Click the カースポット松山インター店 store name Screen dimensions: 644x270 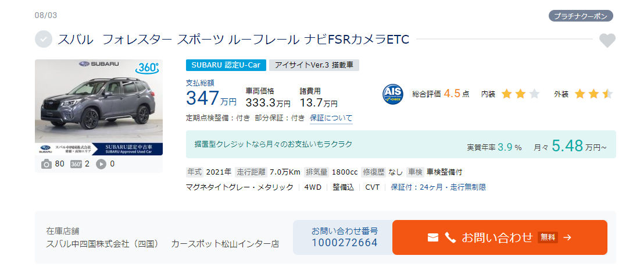225,244
